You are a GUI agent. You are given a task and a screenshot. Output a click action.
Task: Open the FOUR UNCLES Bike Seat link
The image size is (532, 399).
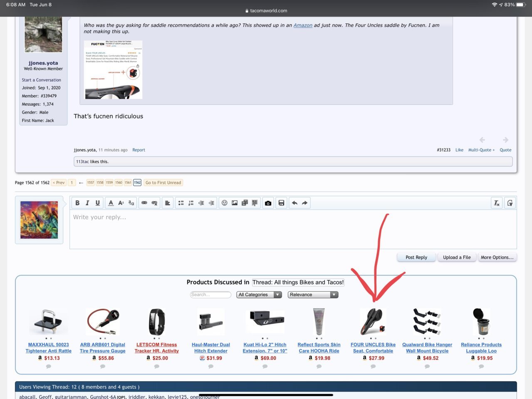[x=373, y=348]
